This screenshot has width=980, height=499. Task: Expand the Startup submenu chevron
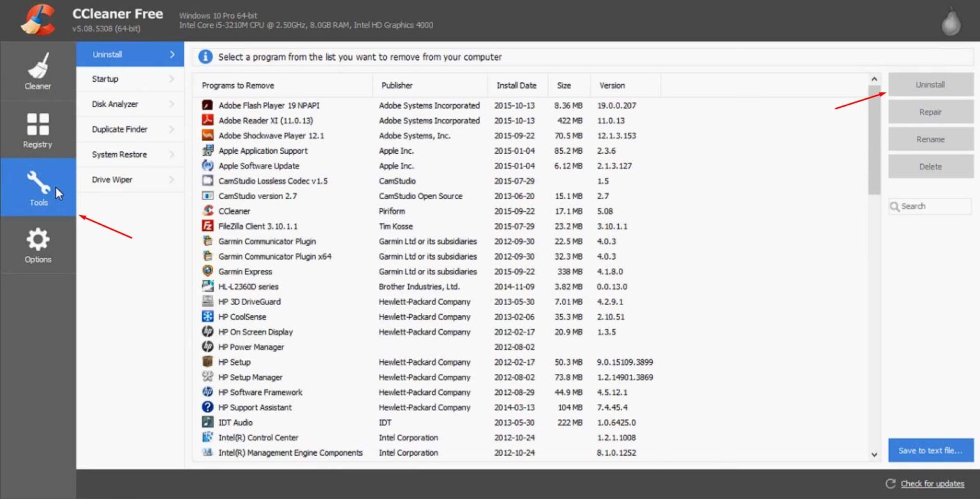tap(172, 79)
